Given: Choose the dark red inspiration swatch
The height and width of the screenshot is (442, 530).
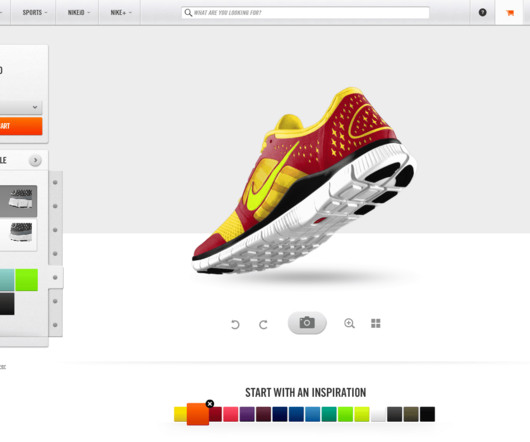Looking at the screenshot, I should [x=215, y=414].
